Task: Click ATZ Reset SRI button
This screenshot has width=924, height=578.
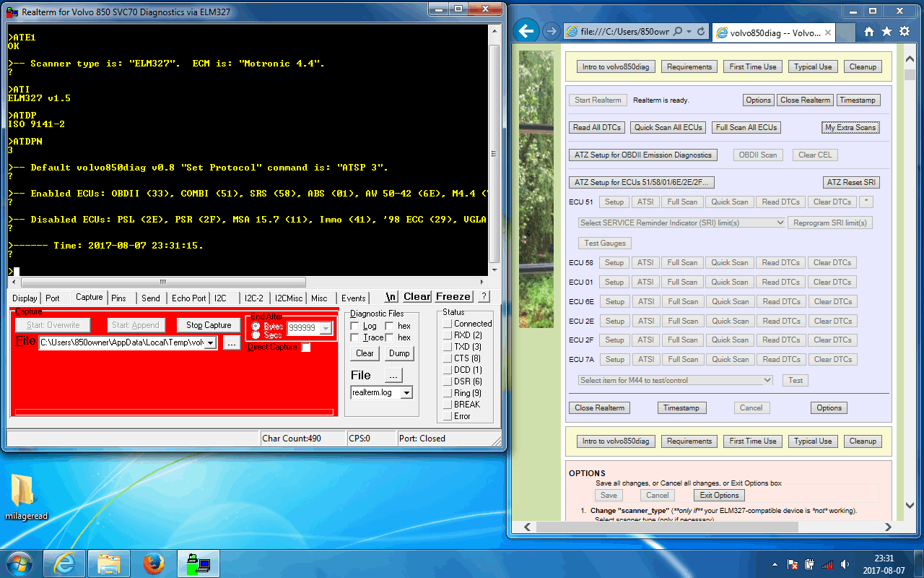Action: point(851,182)
